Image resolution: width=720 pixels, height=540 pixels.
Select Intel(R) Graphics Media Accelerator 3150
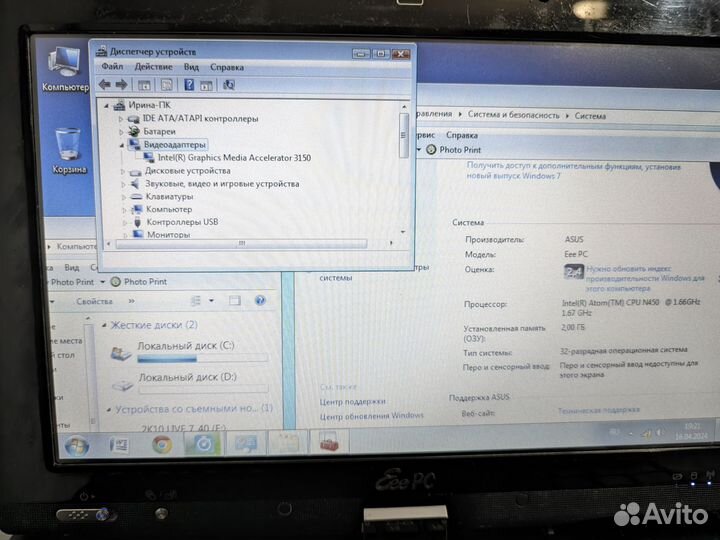pos(234,158)
